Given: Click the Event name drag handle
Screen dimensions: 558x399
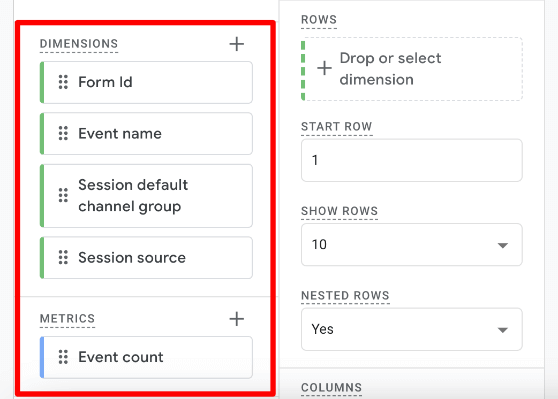Looking at the screenshot, I should click(x=63, y=133).
